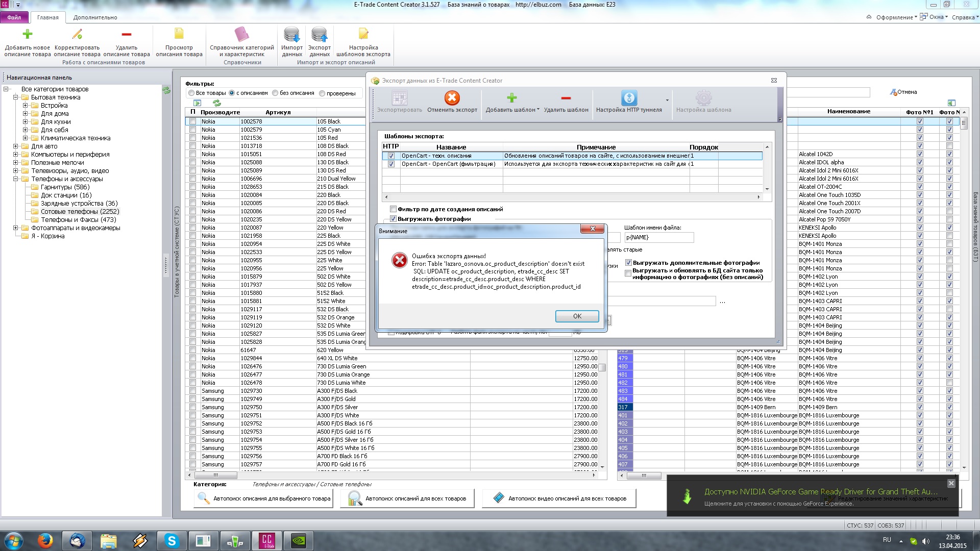Click the icon for Автопоиск описаний для всех товаров
The width and height of the screenshot is (980, 551).
coord(355,498)
